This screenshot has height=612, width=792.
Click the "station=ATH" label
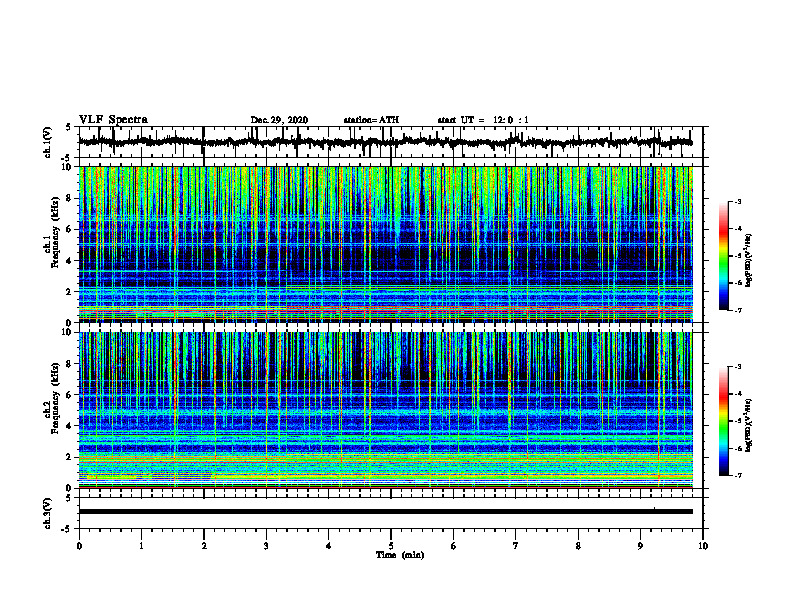pos(371,120)
